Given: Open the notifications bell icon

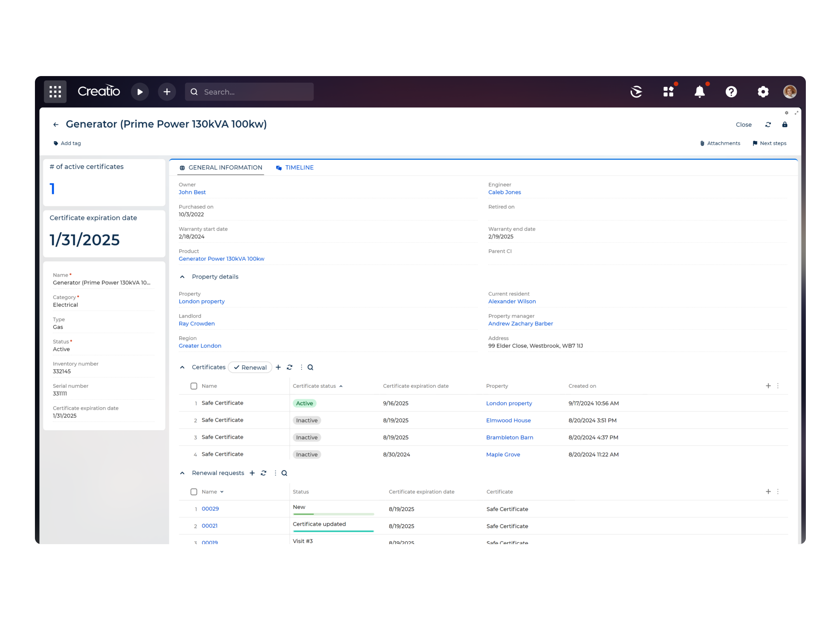Looking at the screenshot, I should point(700,92).
